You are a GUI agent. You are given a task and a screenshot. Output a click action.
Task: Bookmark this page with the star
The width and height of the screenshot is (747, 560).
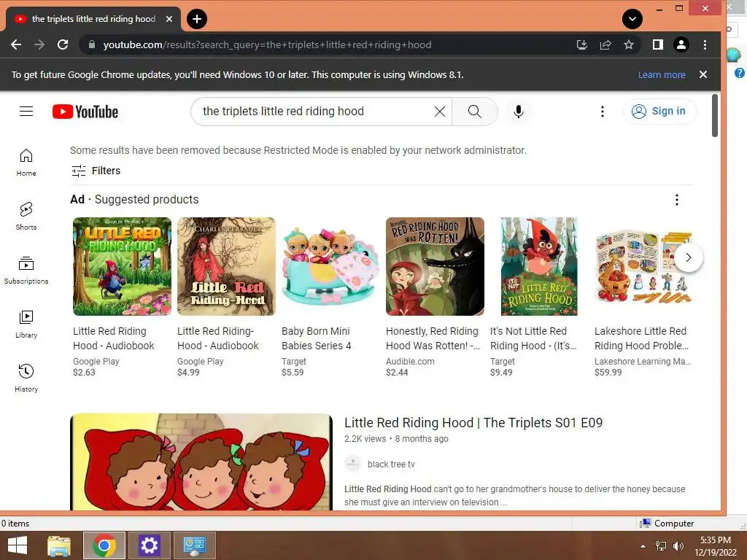pyautogui.click(x=629, y=44)
